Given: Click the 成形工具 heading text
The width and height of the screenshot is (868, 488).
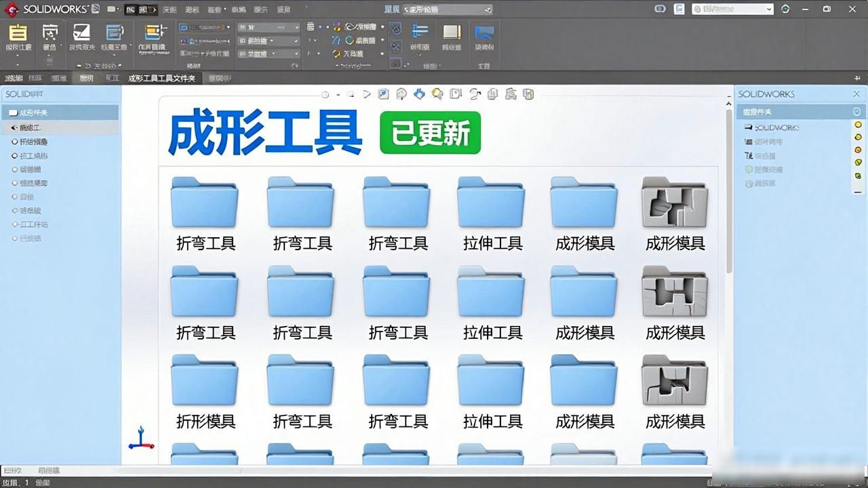Looking at the screenshot, I should tap(265, 134).
